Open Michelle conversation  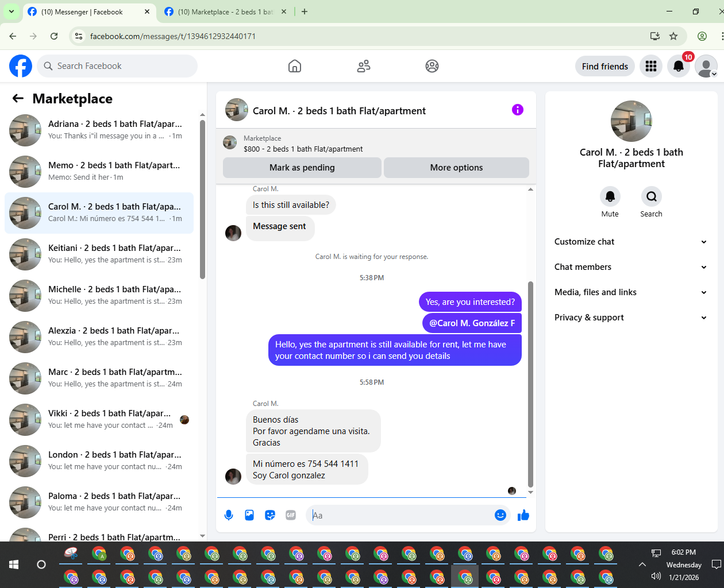[99, 296]
